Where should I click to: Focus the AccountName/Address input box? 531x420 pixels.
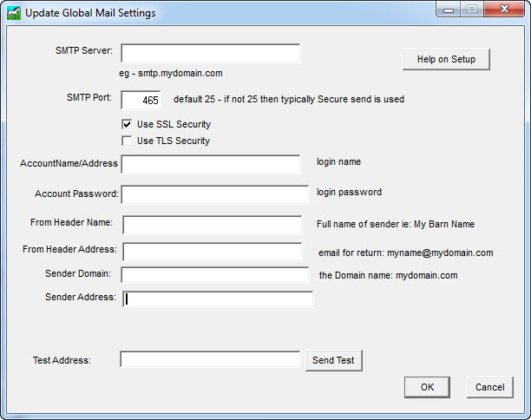(211, 164)
